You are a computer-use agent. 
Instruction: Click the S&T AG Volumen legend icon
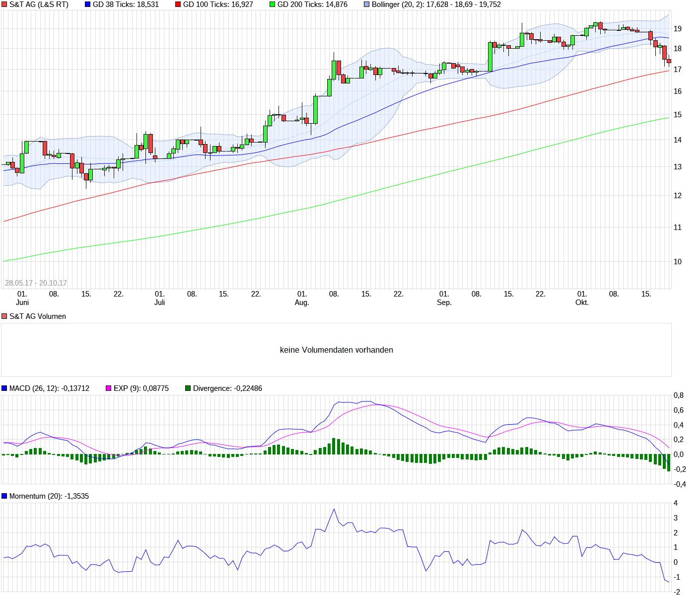coord(4,316)
